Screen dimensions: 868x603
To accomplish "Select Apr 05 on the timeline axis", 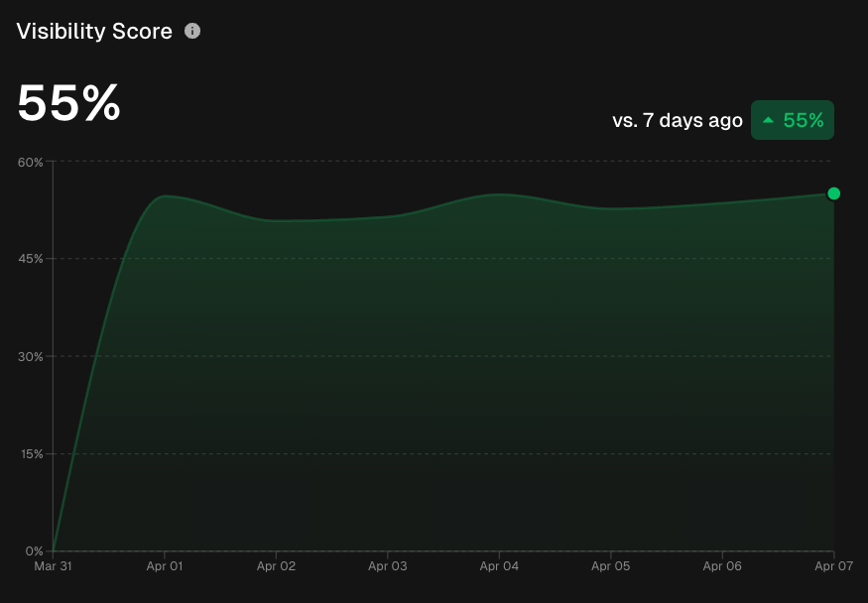I will [x=611, y=566].
